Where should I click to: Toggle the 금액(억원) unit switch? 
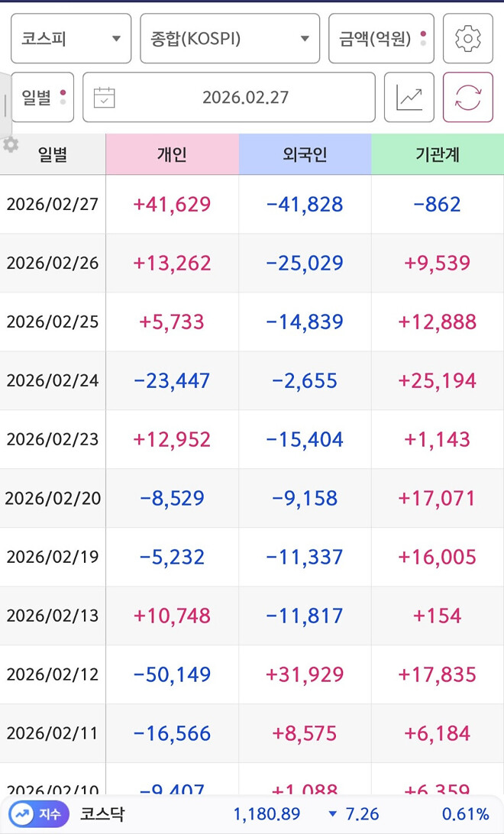click(x=381, y=38)
